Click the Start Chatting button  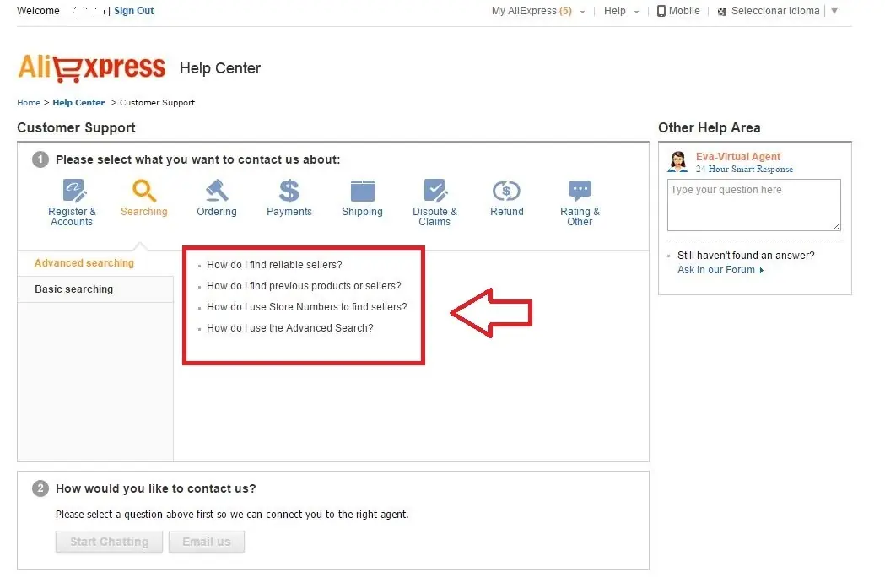pos(109,542)
